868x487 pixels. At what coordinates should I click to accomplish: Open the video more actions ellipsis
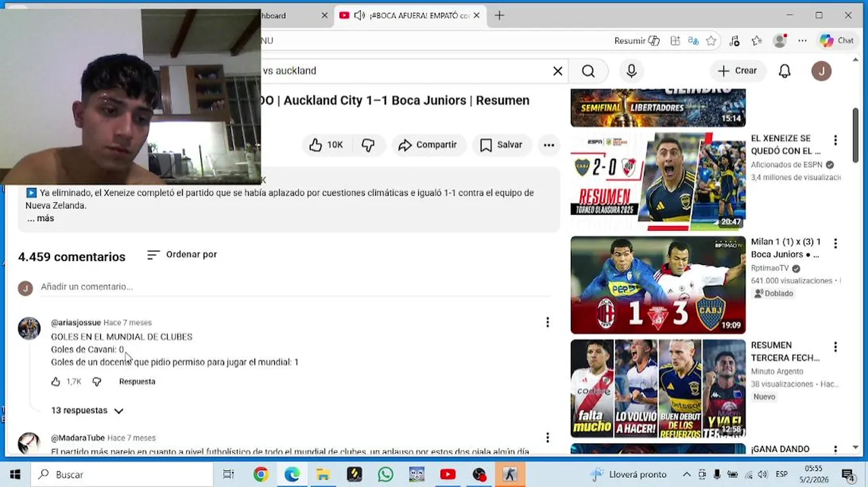[x=549, y=145]
